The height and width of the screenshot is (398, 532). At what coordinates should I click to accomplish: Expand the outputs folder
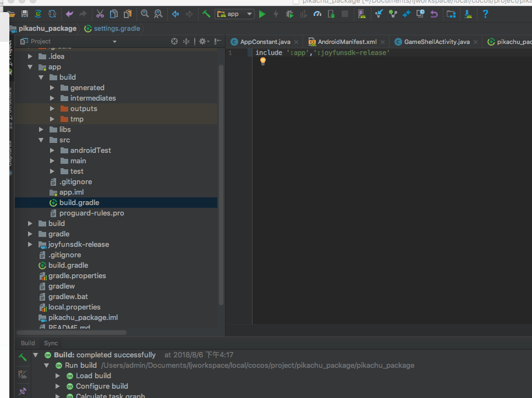52,109
